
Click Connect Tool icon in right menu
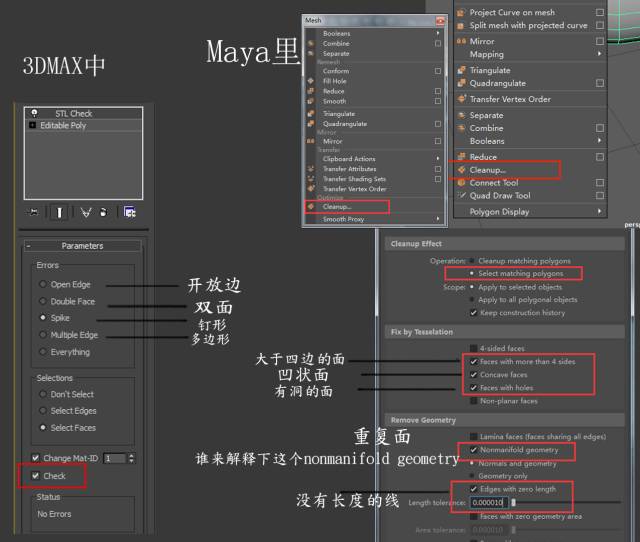coord(461,183)
